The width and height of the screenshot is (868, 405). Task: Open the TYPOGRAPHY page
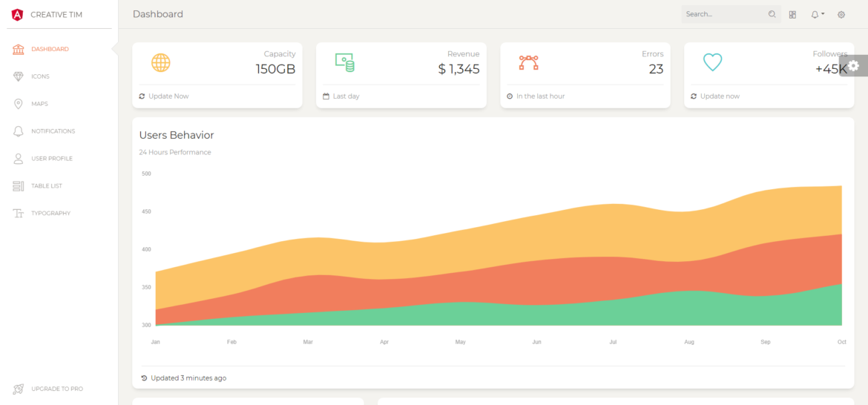pos(51,214)
